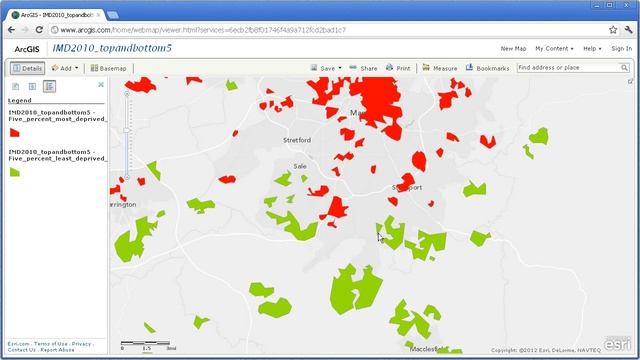Image resolution: width=640 pixels, height=360 pixels.
Task: Click the browser address bar URL
Action: coord(203,30)
